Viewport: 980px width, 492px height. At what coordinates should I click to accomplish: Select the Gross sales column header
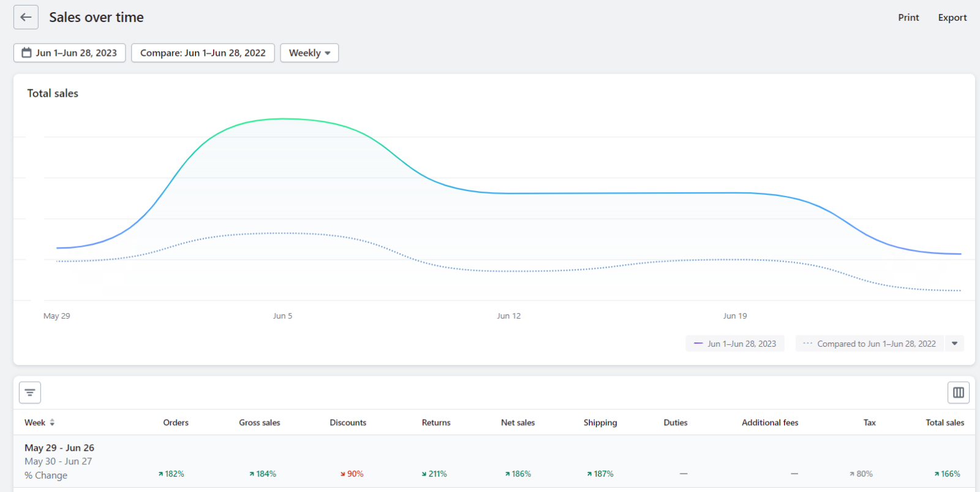point(259,423)
